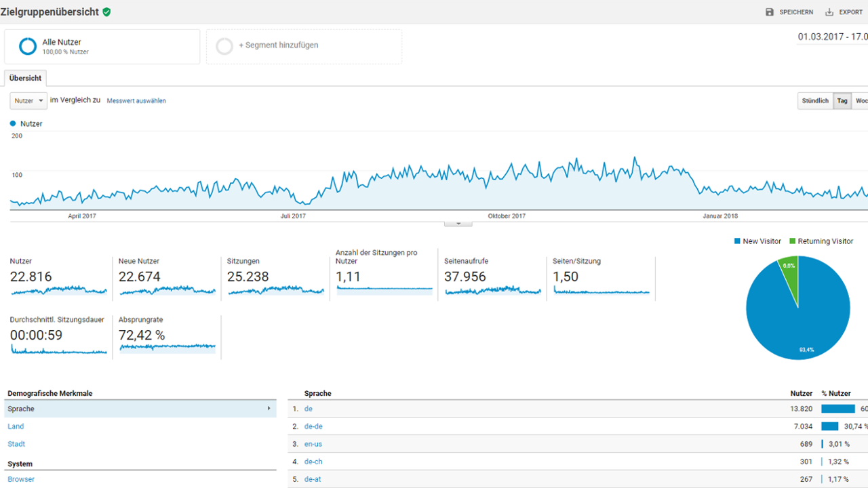Open the de language row link

click(x=309, y=409)
